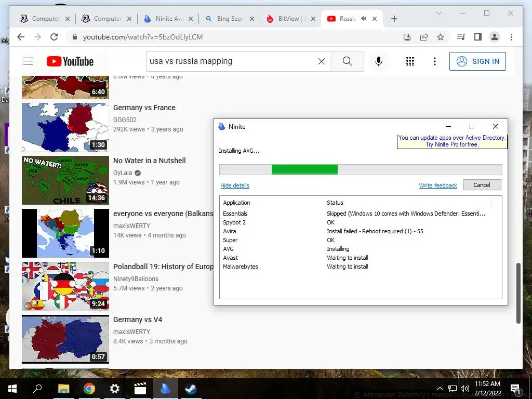Click the YouTube page vertical scrollbar
This screenshot has height=399, width=532.
tap(518, 293)
